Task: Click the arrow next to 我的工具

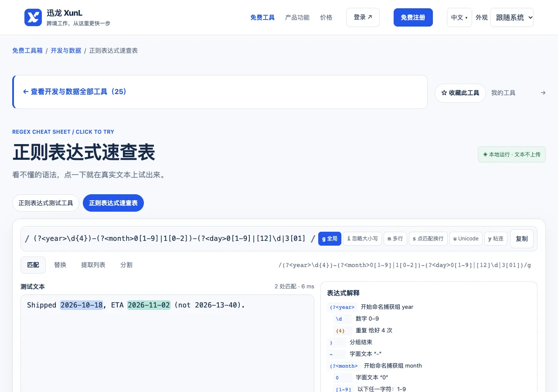Action: pos(543,93)
